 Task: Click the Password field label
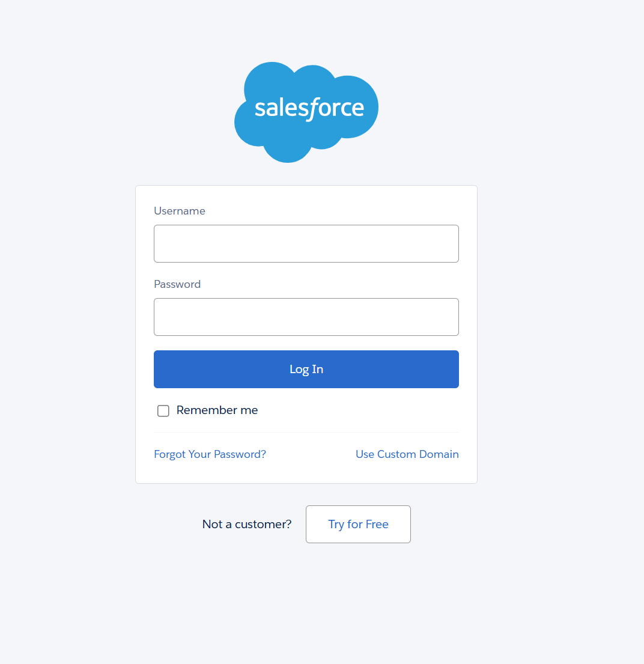pos(177,284)
